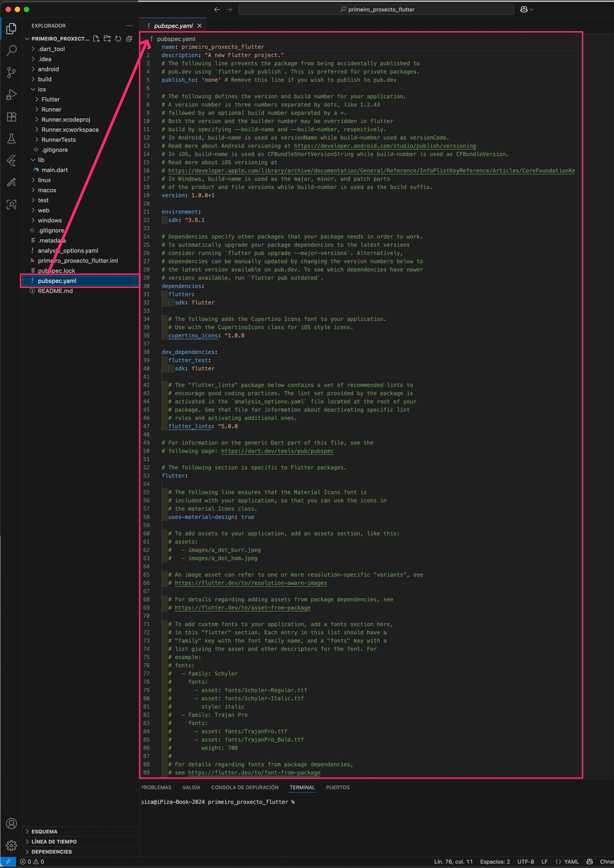Open Run and Debug view
614x868 pixels.
pos(11,95)
